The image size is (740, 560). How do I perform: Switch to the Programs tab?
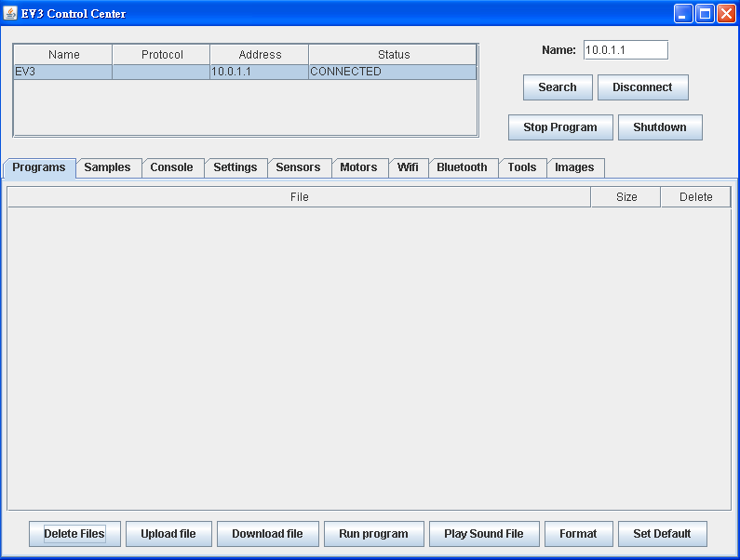39,167
